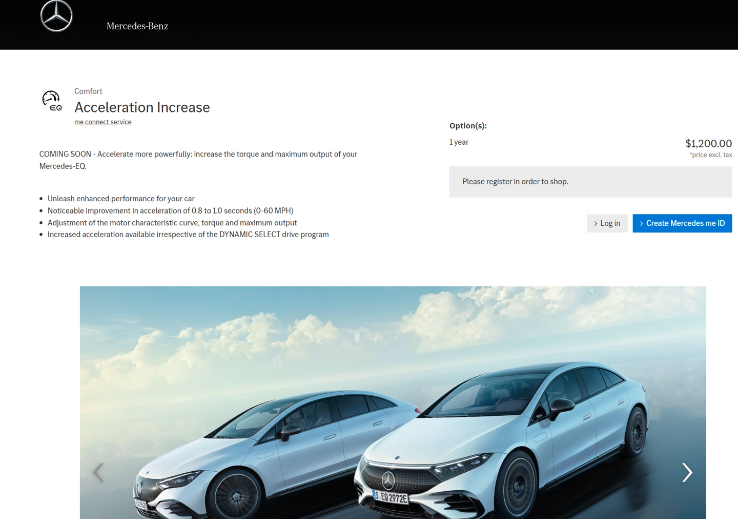Go back to the previous carousel image
739x519 pixels.
98,472
